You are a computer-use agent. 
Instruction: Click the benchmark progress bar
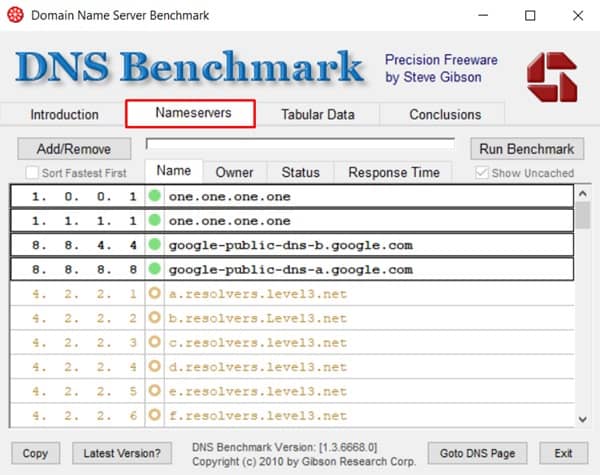300,144
